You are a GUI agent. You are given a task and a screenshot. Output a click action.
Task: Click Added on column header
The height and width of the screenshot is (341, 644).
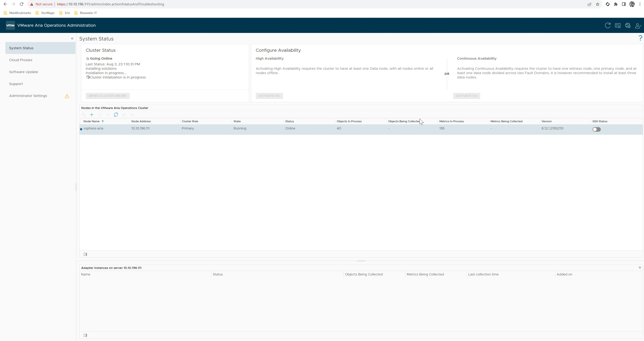click(x=564, y=274)
